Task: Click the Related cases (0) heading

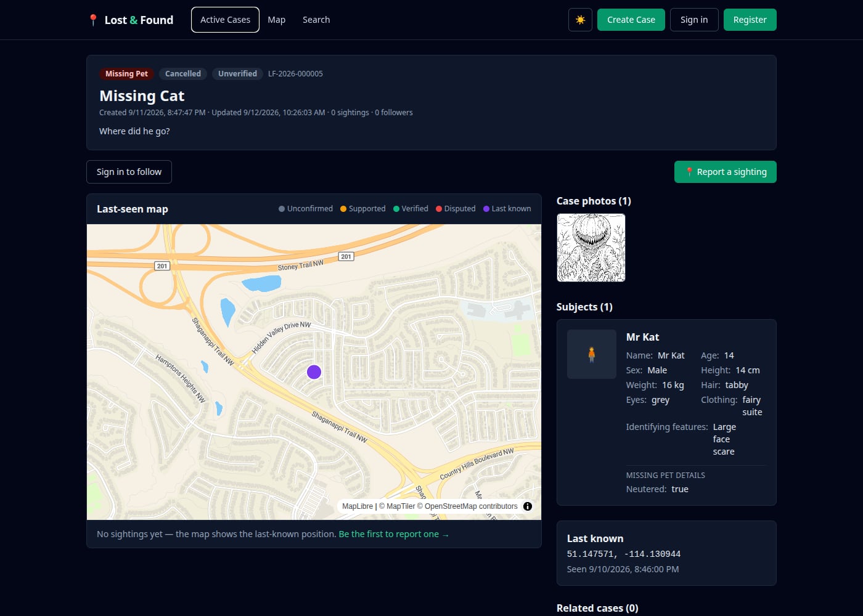Action: (x=597, y=608)
